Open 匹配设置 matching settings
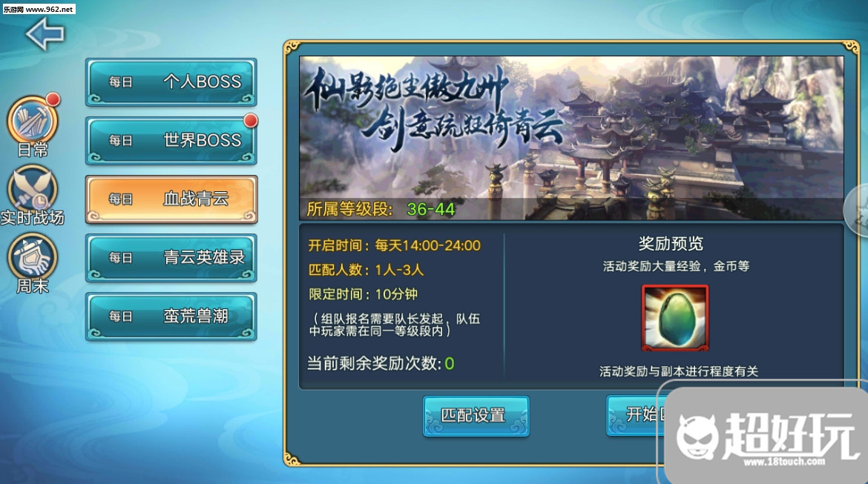The height and width of the screenshot is (484, 868). tap(476, 415)
